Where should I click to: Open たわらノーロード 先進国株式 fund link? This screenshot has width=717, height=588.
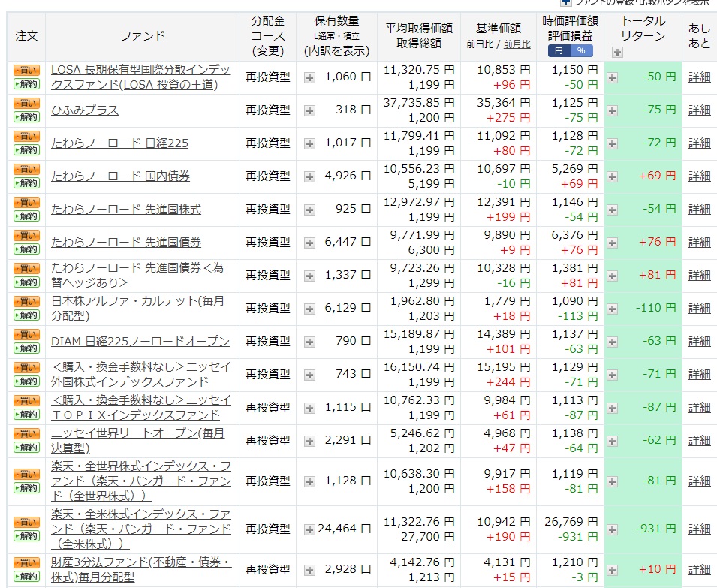pos(125,210)
